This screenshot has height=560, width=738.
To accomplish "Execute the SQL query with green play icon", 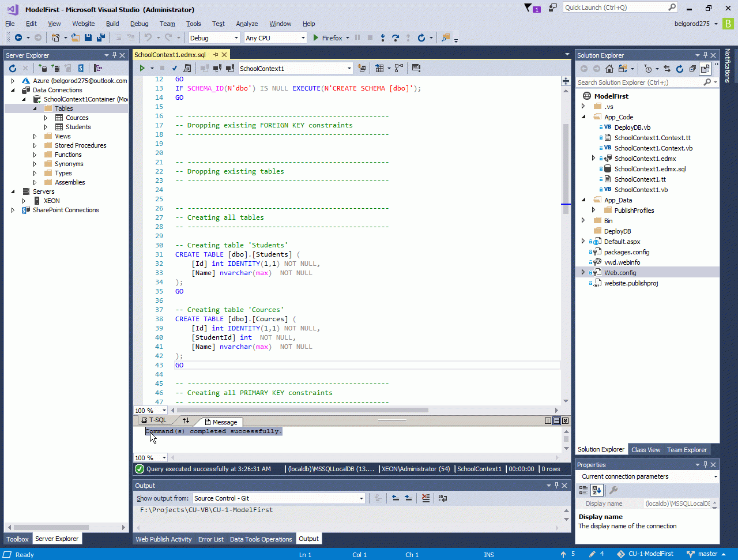I will (142, 68).
